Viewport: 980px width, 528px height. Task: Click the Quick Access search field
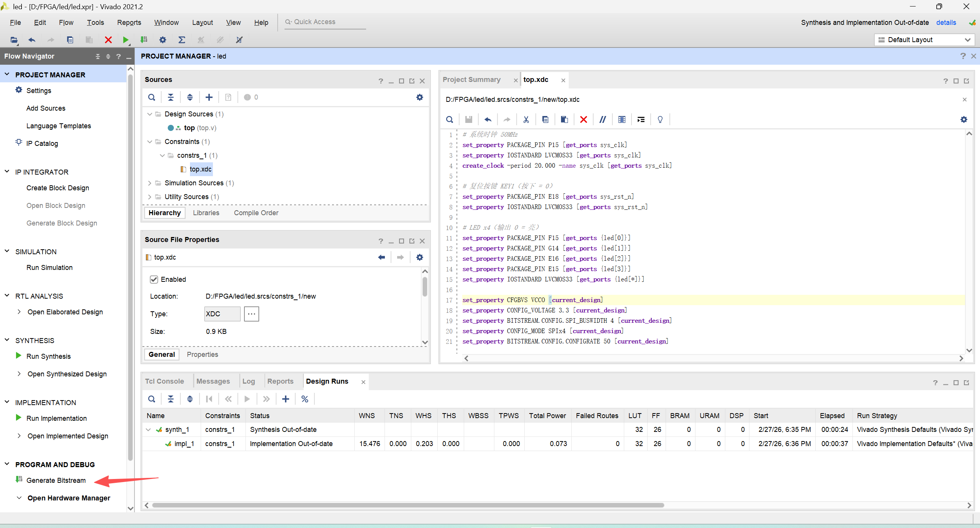[326, 22]
